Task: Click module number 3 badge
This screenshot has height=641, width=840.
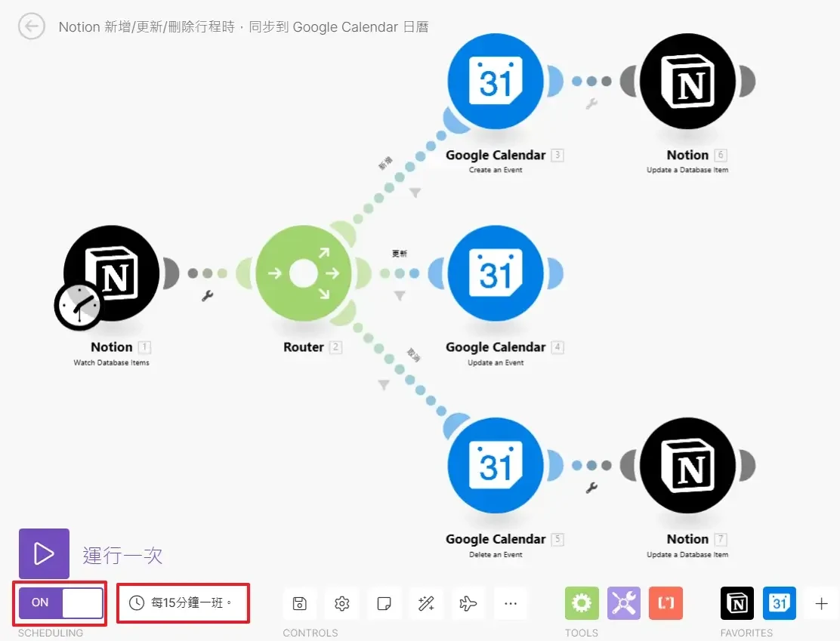Action: [x=557, y=156]
